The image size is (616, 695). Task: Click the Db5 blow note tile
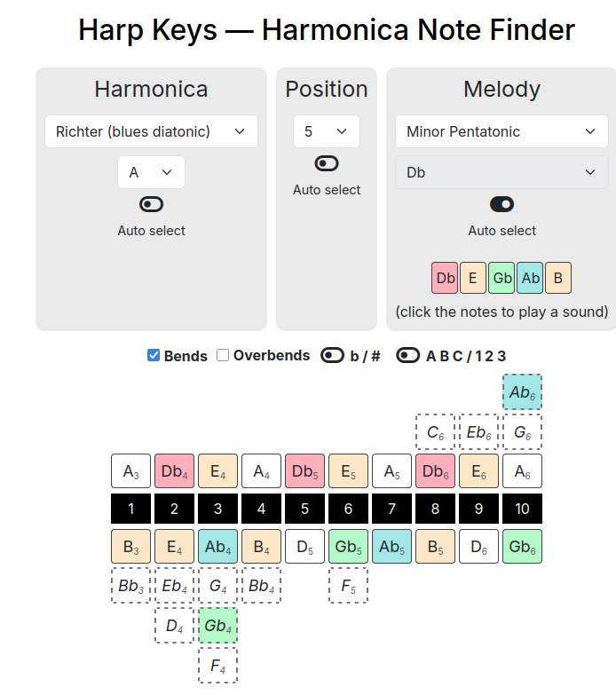(x=305, y=470)
